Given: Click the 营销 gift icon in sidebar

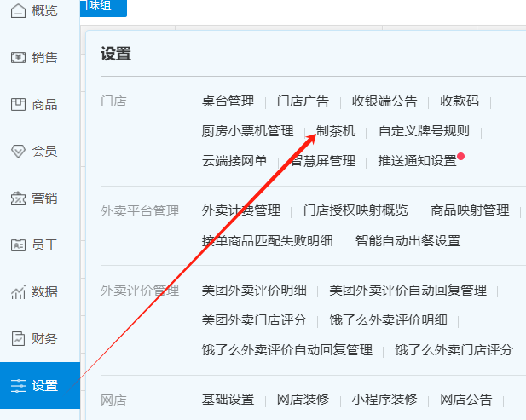Looking at the screenshot, I should point(18,198).
